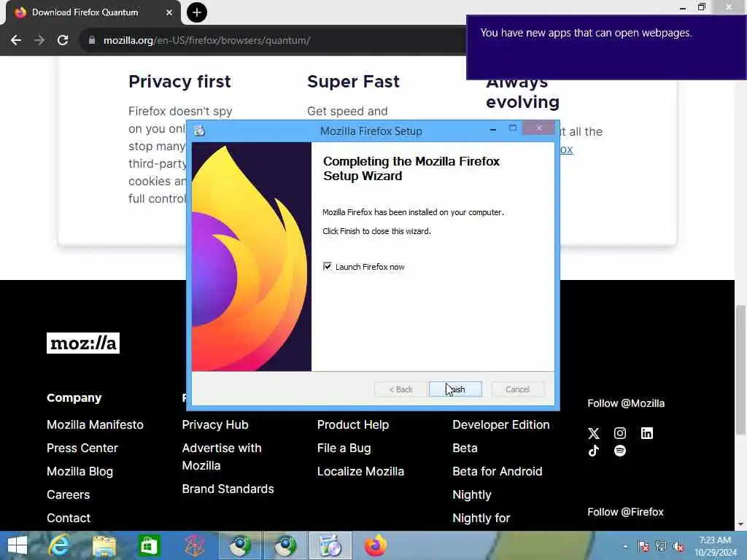Switch to second browser window taskbar icon

pyautogui.click(x=285, y=545)
